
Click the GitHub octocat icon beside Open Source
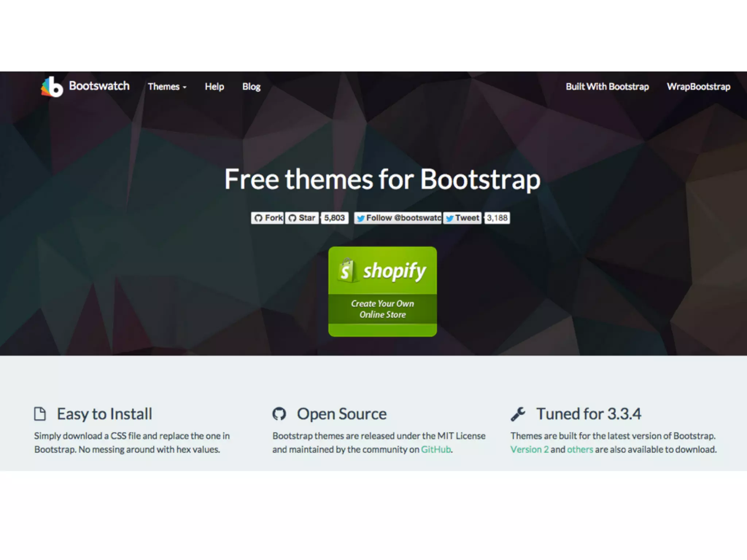pos(279,414)
